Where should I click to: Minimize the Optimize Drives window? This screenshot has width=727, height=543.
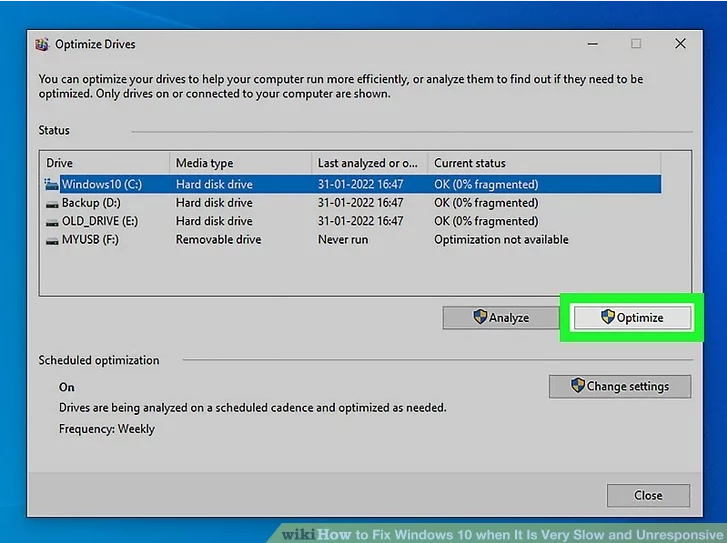point(590,44)
